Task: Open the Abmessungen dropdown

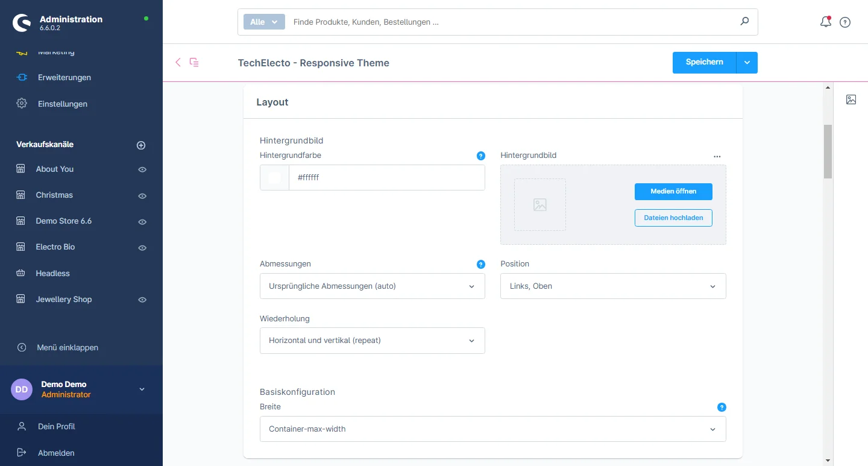Action: click(x=372, y=286)
